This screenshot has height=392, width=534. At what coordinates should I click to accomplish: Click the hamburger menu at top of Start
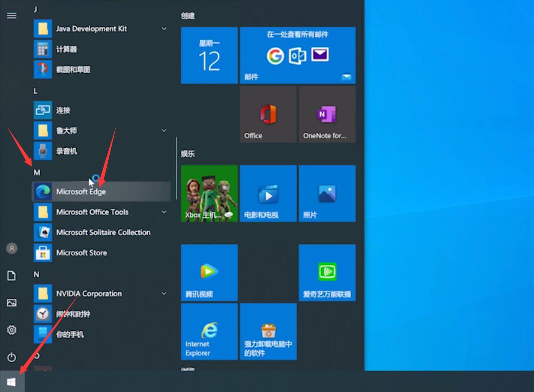pyautogui.click(x=12, y=16)
